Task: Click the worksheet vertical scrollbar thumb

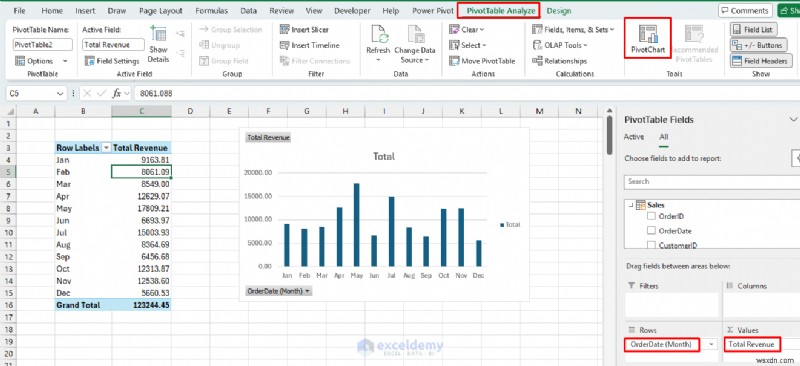Action: point(610,135)
